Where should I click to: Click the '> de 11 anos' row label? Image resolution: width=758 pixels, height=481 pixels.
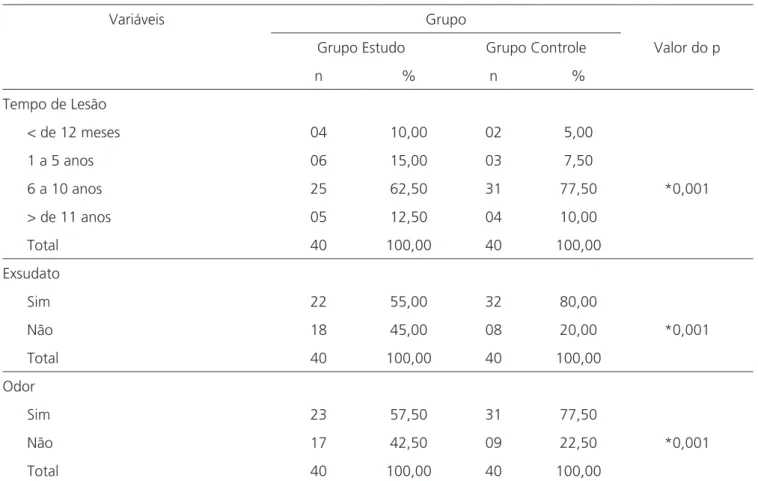coord(69,217)
